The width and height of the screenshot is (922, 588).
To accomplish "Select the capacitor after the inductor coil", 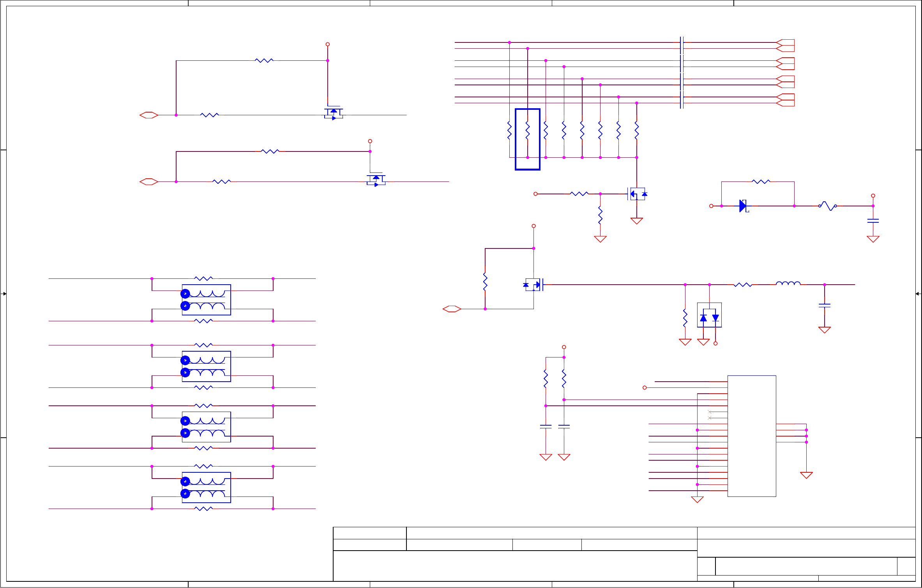I will [825, 306].
